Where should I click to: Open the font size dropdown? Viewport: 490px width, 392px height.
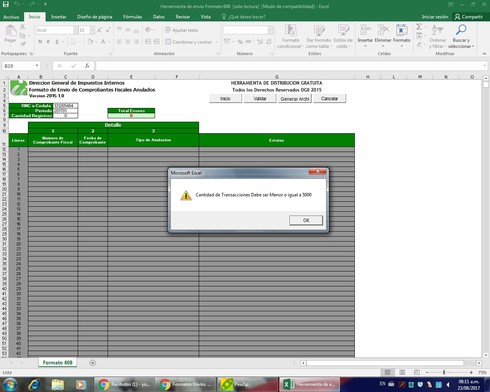point(92,30)
